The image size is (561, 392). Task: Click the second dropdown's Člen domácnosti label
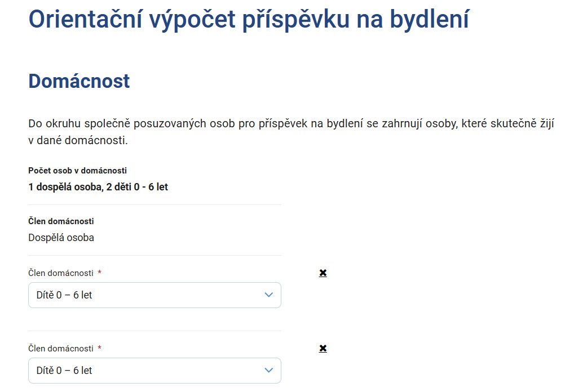coord(61,349)
